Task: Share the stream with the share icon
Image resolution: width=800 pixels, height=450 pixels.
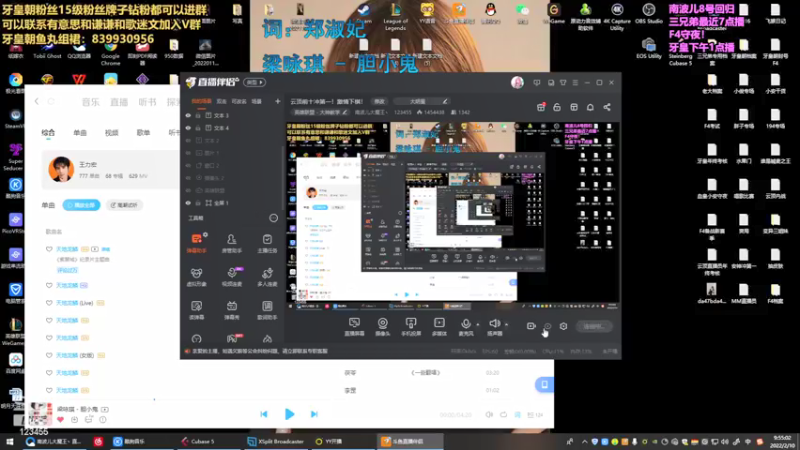Action: 607,107
